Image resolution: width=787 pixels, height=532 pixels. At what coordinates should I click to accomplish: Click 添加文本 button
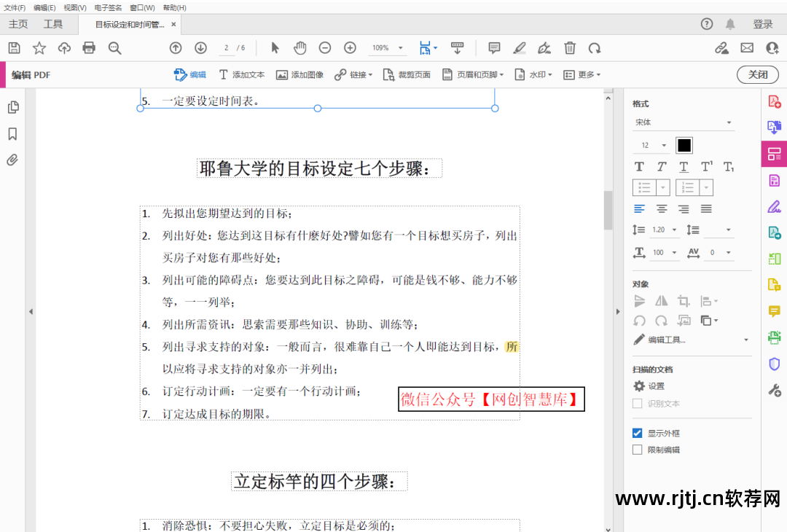(x=241, y=75)
